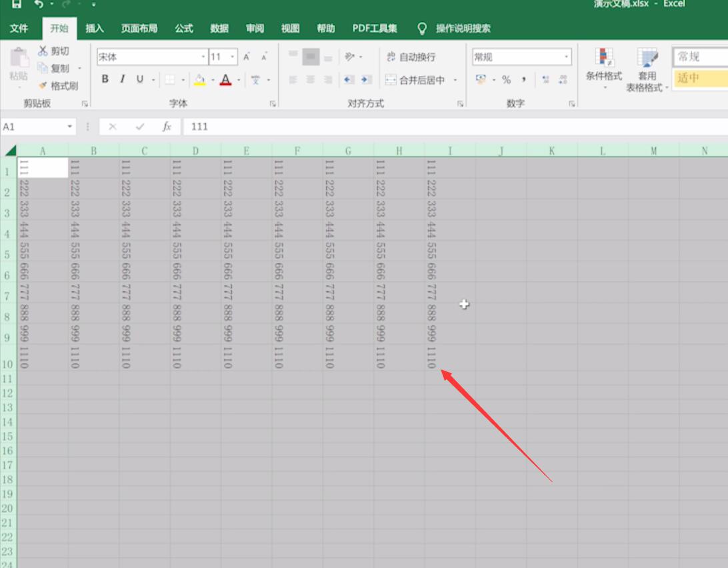Toggle center text horizontally
This screenshot has width=728, height=568.
(x=311, y=80)
